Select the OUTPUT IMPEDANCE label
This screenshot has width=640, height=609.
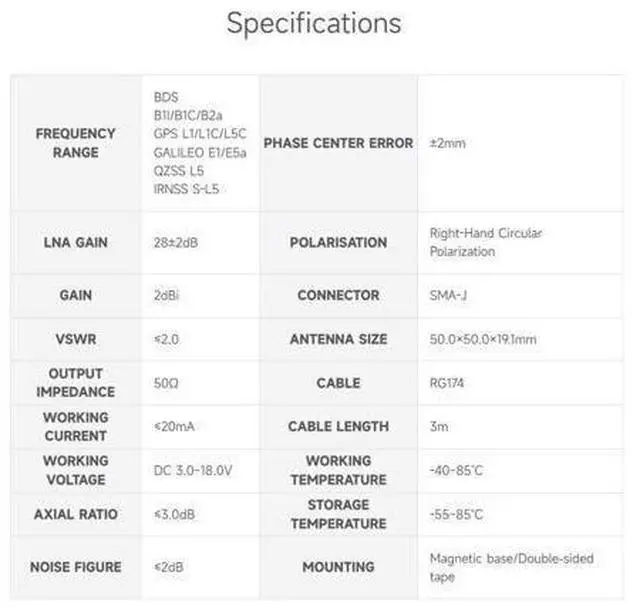[x=76, y=383]
